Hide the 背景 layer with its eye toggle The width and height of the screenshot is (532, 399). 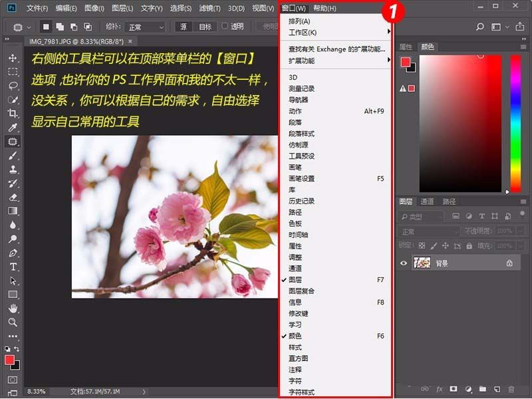404,263
